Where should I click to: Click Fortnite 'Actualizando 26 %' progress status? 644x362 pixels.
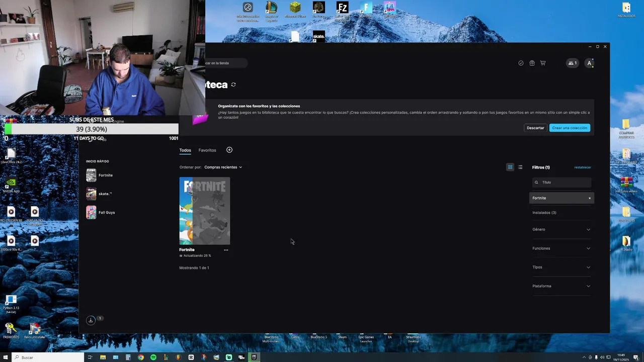pyautogui.click(x=195, y=256)
